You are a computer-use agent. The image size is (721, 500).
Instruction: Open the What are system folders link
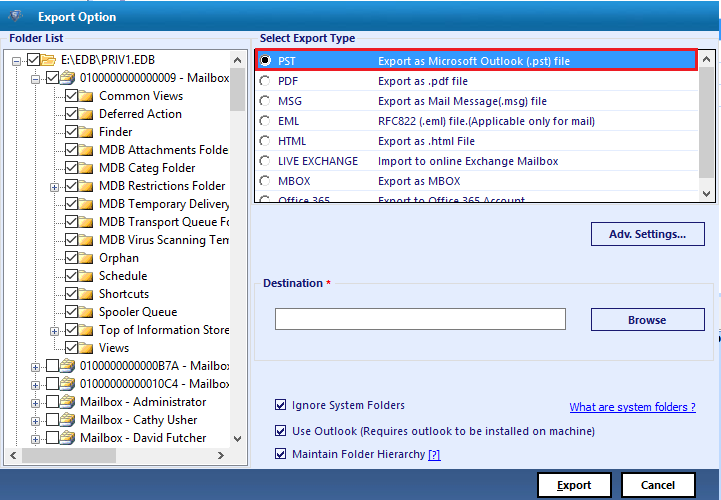(x=632, y=407)
